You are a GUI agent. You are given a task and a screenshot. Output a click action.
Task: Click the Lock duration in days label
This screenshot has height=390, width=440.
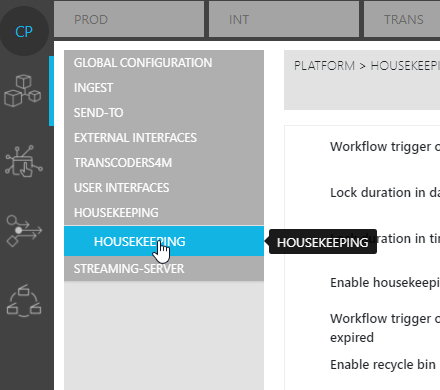[x=385, y=193]
